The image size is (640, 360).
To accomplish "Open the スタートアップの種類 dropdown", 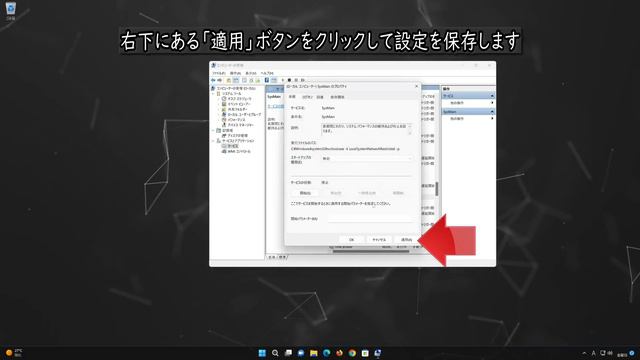I will (x=367, y=158).
